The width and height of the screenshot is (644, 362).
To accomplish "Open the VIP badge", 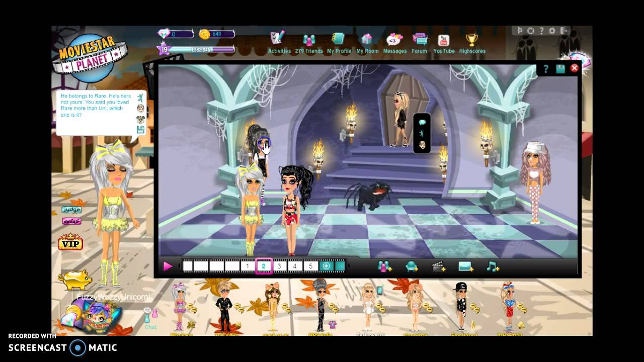I will coord(70,242).
